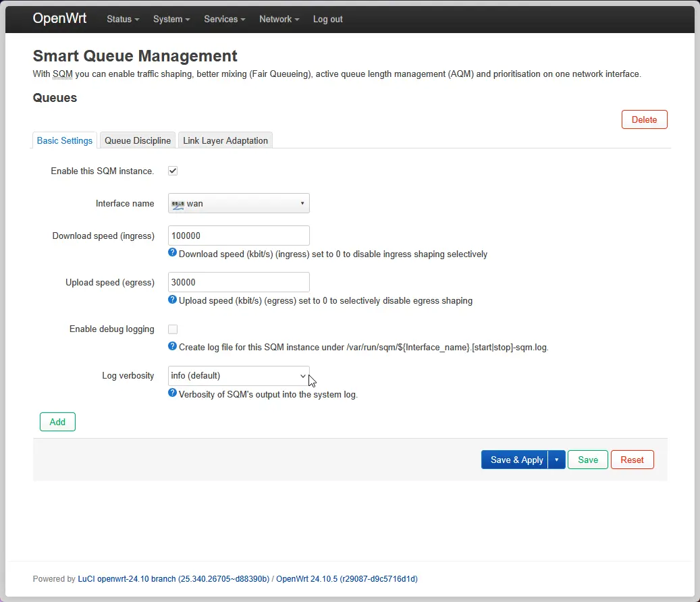Open the System menu
Viewport: 700px width, 602px height.
[171, 19]
